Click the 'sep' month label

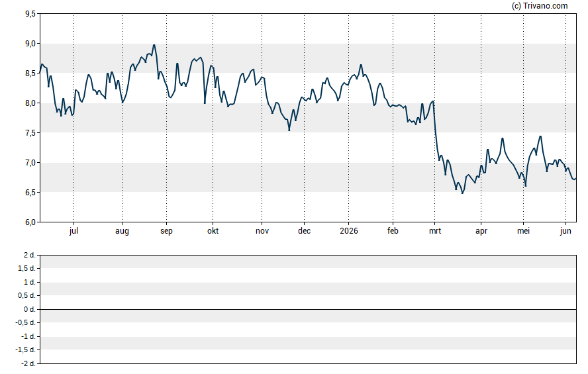click(166, 231)
